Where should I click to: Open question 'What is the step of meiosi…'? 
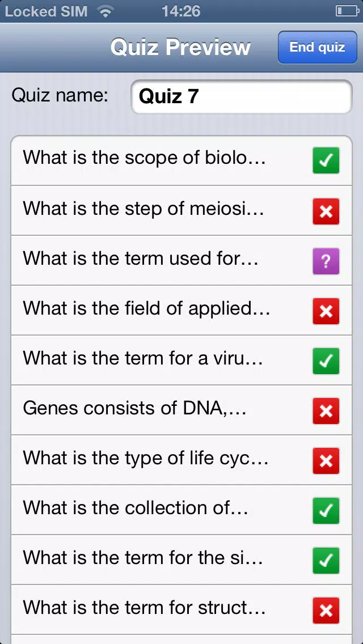tap(181, 211)
